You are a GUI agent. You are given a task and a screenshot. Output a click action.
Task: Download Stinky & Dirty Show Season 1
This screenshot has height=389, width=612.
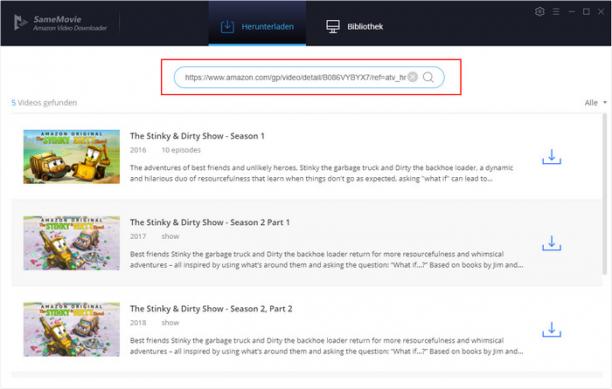pyautogui.click(x=552, y=157)
